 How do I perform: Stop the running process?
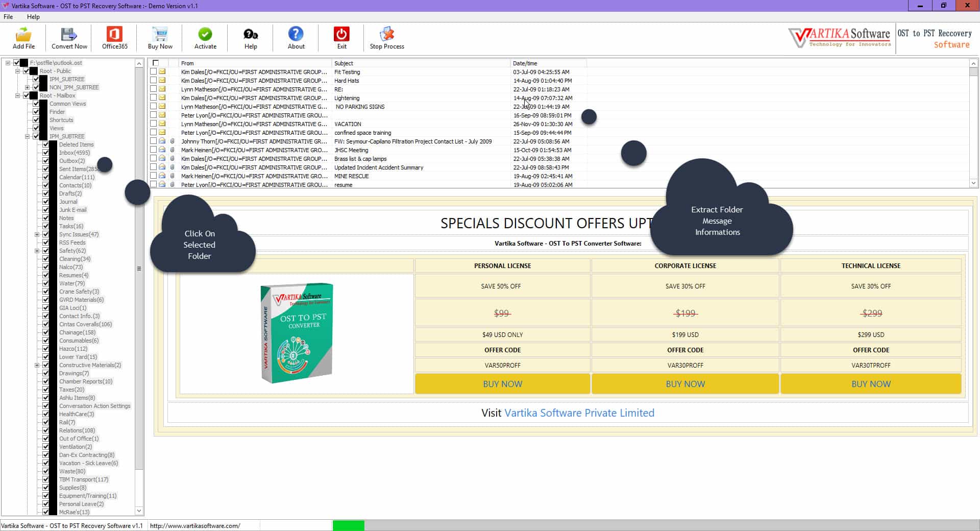[387, 38]
